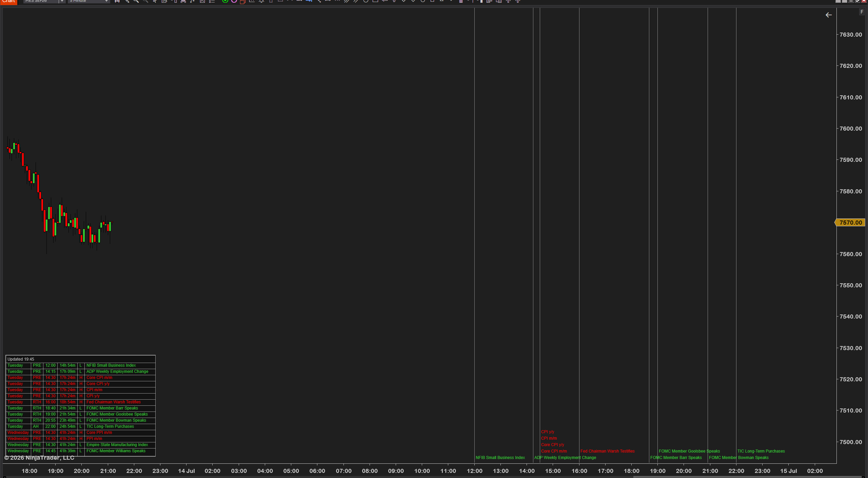Click the green circle toolbar icon
Viewport: 868px width, 478px height.
(225, 1)
